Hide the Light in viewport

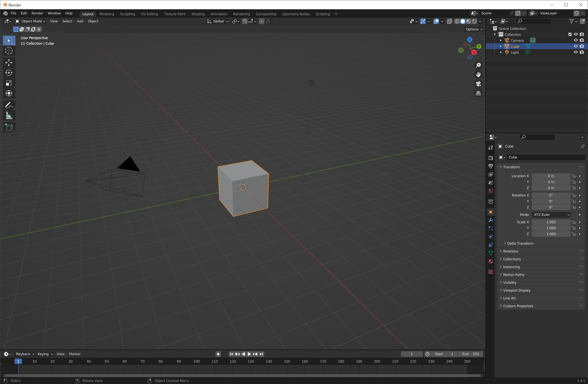575,52
